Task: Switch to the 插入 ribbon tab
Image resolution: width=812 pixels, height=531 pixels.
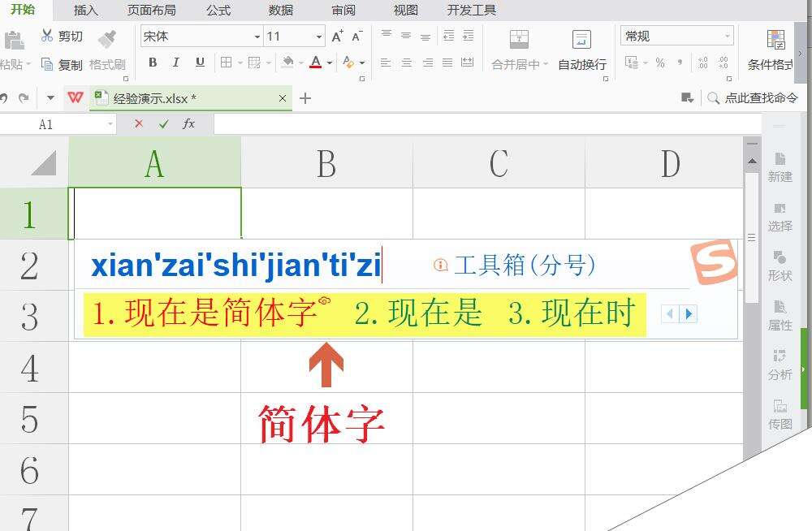Action: 86,11
